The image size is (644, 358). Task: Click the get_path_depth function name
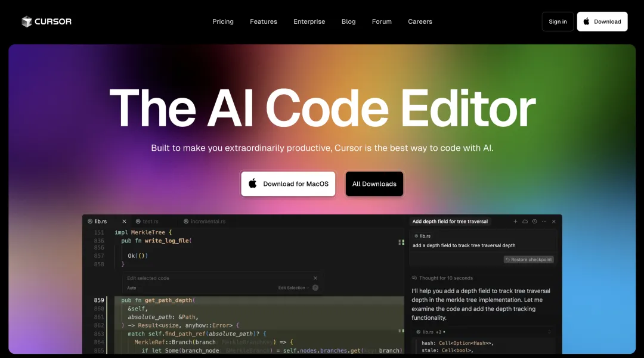168,300
